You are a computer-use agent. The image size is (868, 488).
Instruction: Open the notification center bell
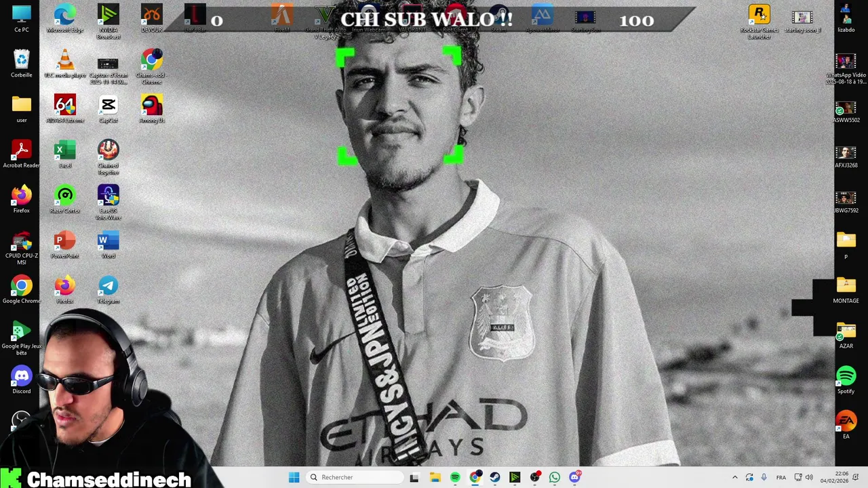[x=856, y=477]
